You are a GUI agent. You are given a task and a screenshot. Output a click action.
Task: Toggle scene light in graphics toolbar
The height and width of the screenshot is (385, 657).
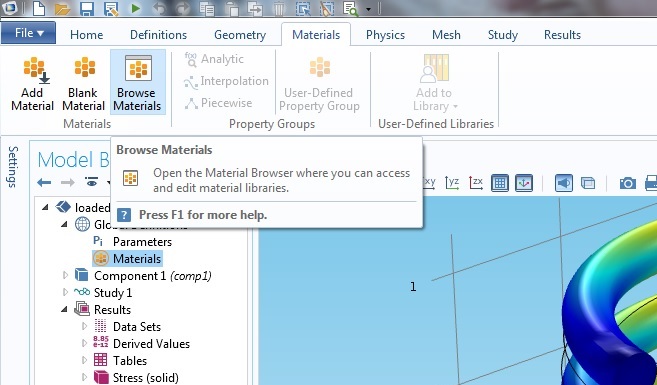pos(564,183)
